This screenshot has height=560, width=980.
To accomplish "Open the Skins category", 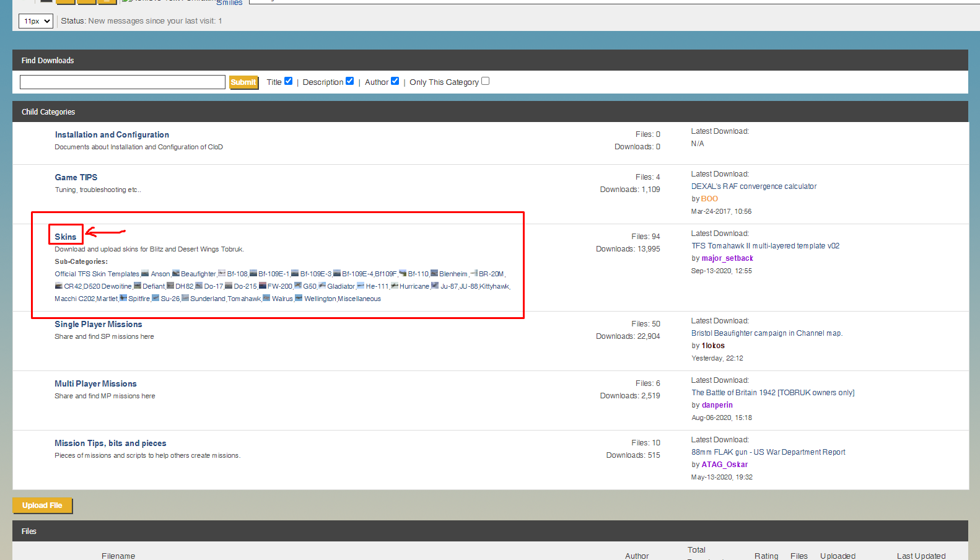I will click(x=66, y=237).
